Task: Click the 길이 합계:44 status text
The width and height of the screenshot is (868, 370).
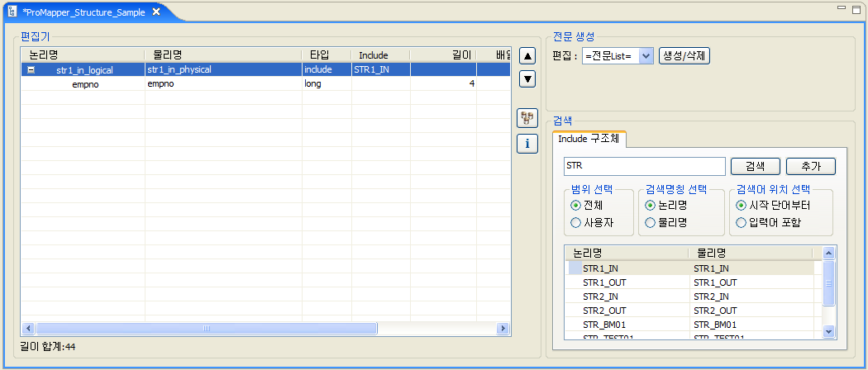Action: (50, 347)
